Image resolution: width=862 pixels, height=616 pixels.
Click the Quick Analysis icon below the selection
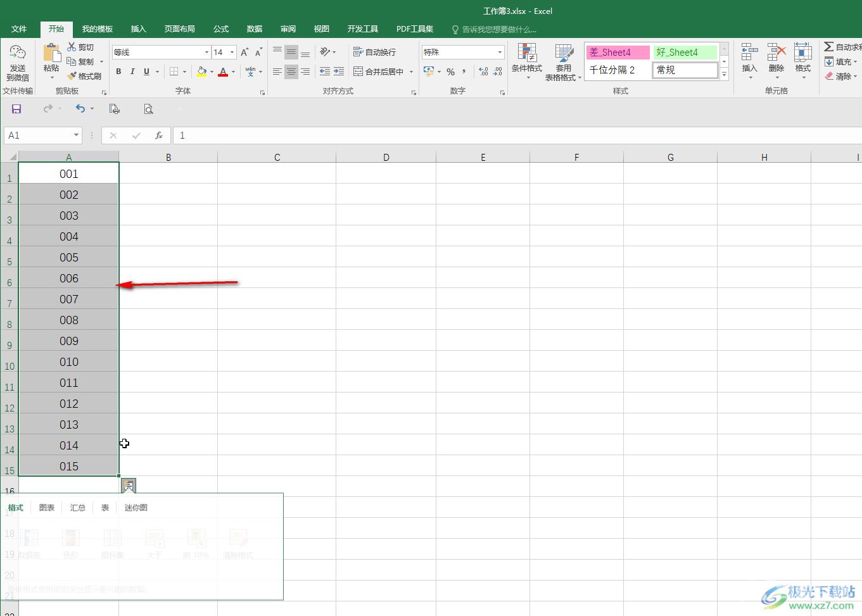click(129, 486)
